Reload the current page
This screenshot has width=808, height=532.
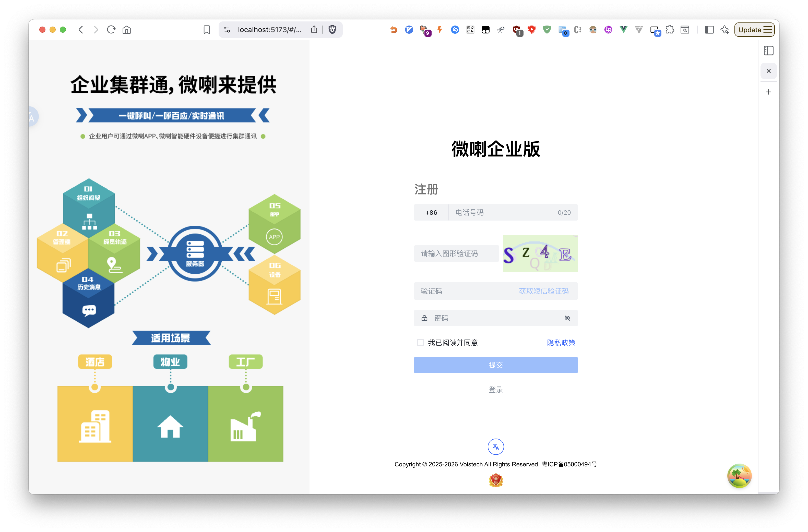pyautogui.click(x=111, y=30)
